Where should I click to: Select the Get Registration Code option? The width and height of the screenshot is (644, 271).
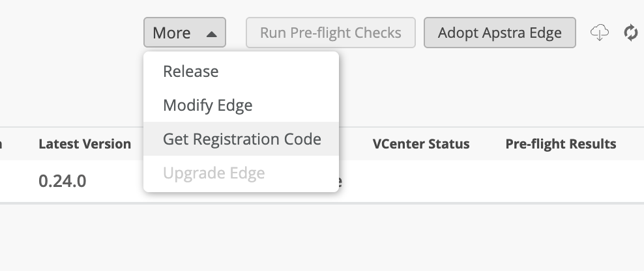pos(242,139)
